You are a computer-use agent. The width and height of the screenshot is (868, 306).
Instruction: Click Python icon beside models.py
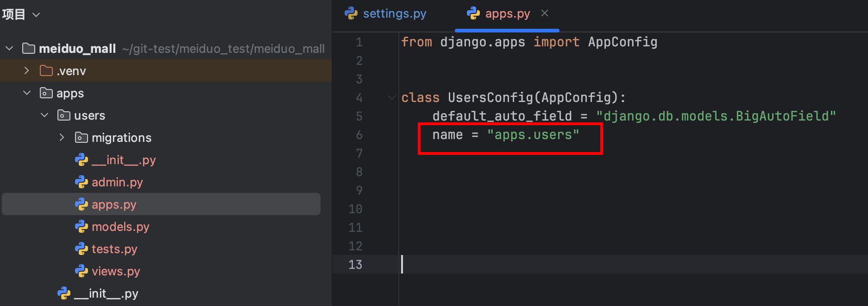[x=82, y=227]
